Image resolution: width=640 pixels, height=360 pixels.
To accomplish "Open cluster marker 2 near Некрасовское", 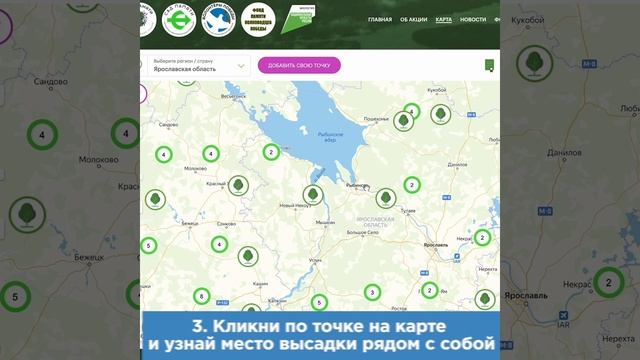I will [482, 238].
